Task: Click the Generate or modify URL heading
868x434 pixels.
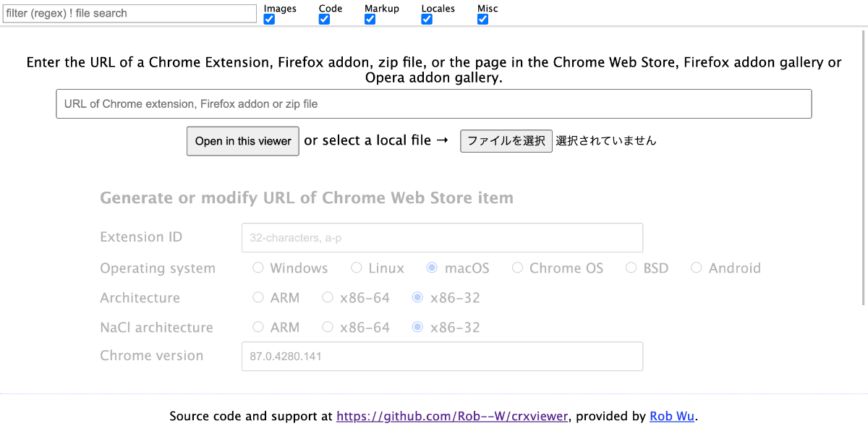Action: (x=307, y=198)
